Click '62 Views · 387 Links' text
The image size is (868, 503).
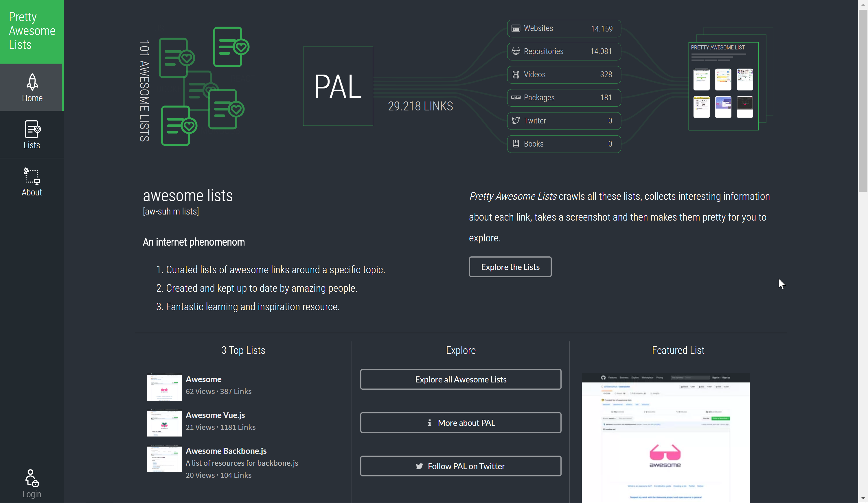click(x=218, y=391)
